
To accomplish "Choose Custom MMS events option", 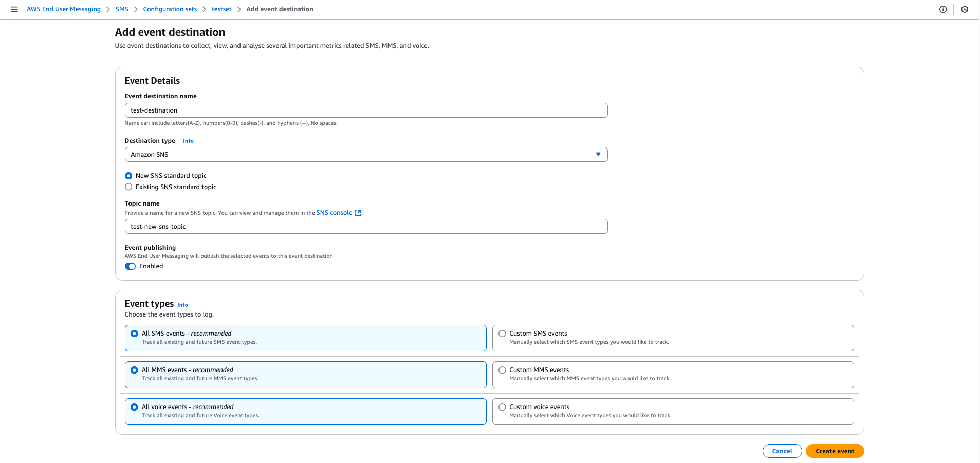I will point(673,375).
